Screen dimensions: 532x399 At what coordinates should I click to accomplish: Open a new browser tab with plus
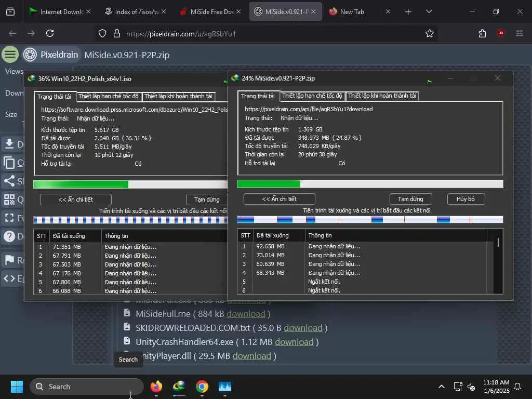click(x=408, y=11)
